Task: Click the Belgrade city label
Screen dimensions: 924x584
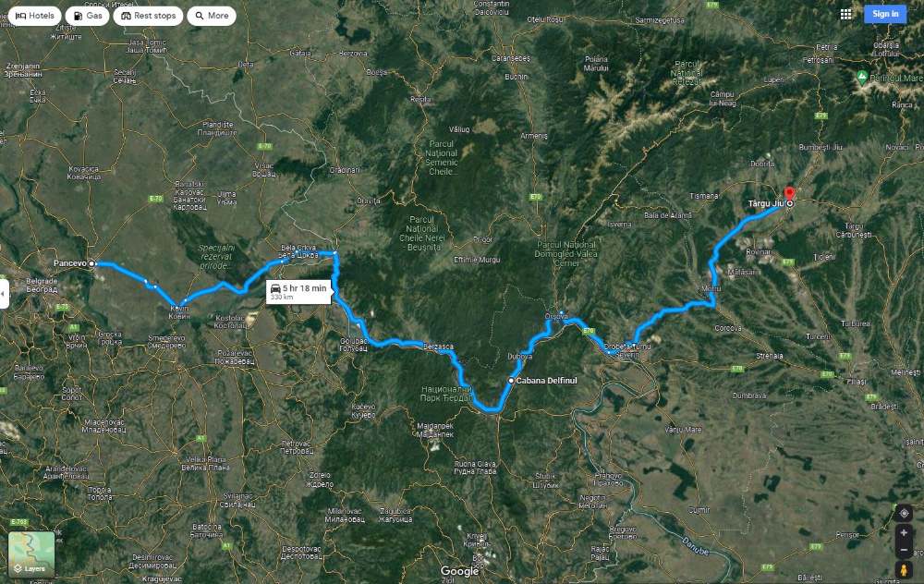Action: 42,286
